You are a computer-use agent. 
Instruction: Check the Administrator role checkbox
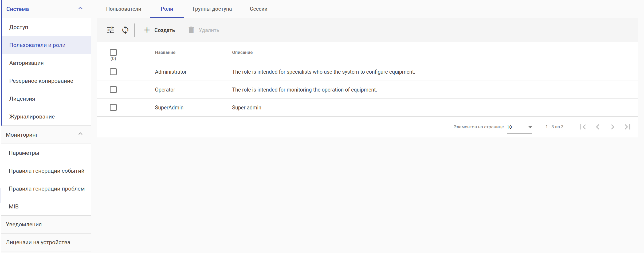pos(113,72)
